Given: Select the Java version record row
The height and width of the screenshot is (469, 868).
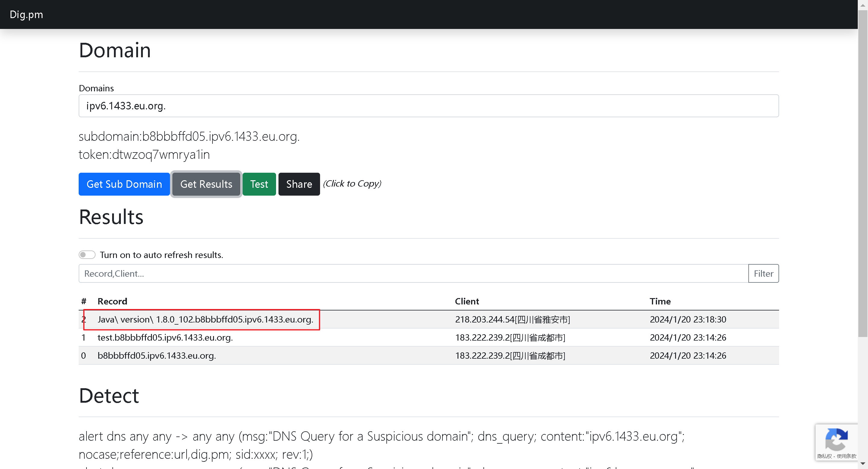Looking at the screenshot, I should coord(205,319).
